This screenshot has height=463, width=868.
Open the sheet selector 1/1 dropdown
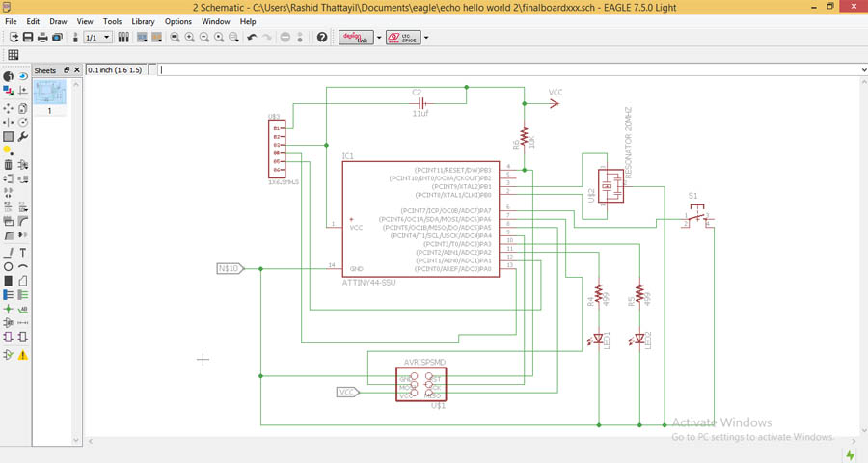pos(98,37)
